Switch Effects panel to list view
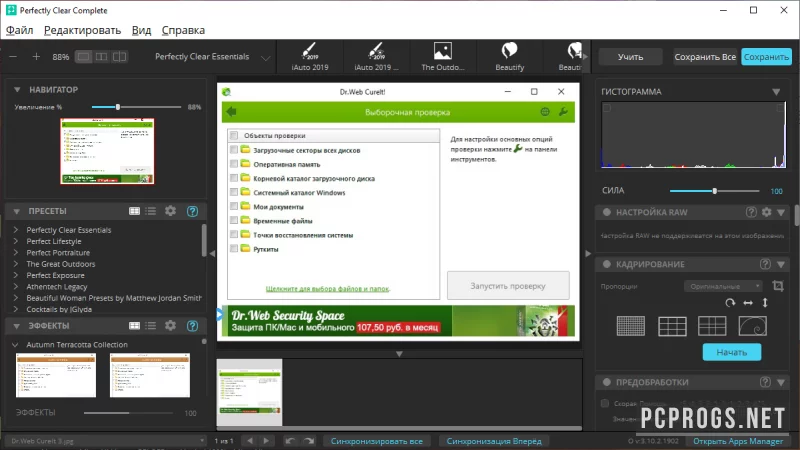 [151, 326]
